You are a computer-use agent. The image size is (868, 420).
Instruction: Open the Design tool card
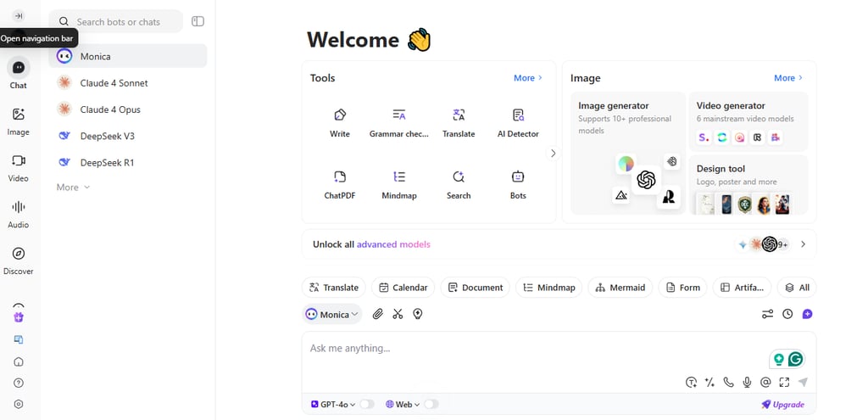point(748,185)
